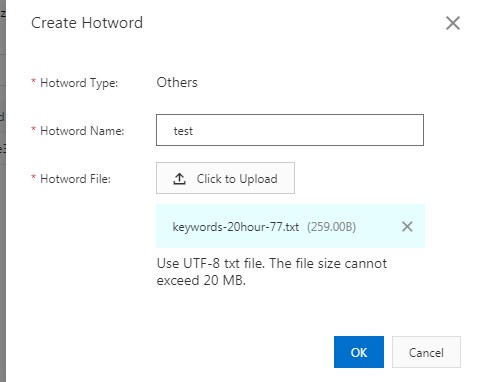Dismiss the dialog with Cancel

coord(426,352)
